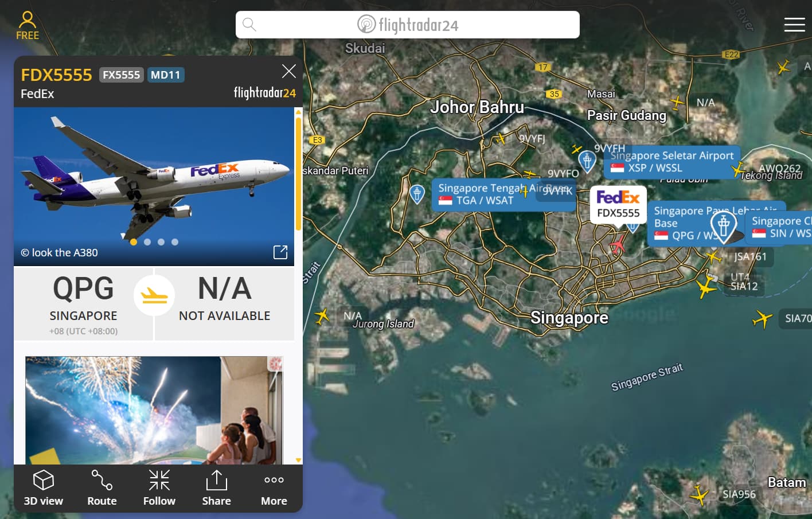Select the second photo carousel dot
The image size is (812, 519).
click(147, 242)
